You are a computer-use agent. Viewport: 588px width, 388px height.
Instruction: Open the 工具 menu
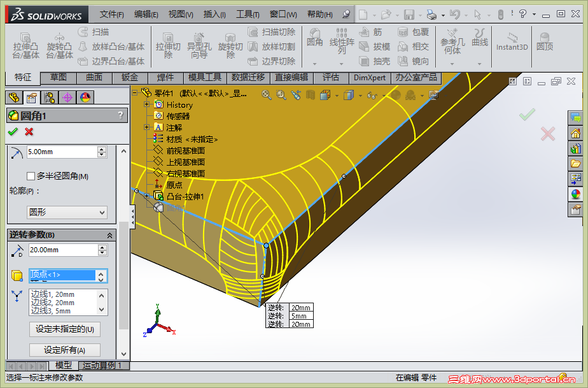coord(248,15)
